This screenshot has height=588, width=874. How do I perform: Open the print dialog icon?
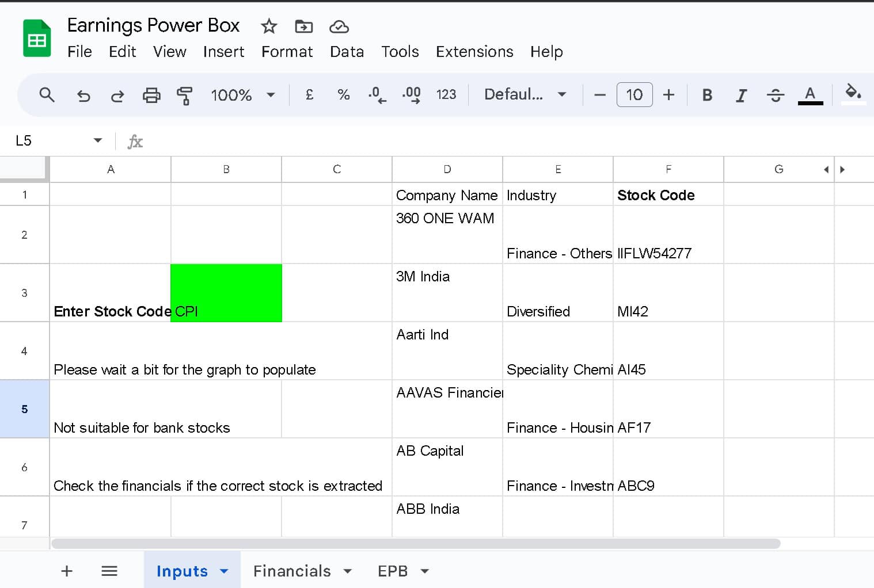[151, 95]
